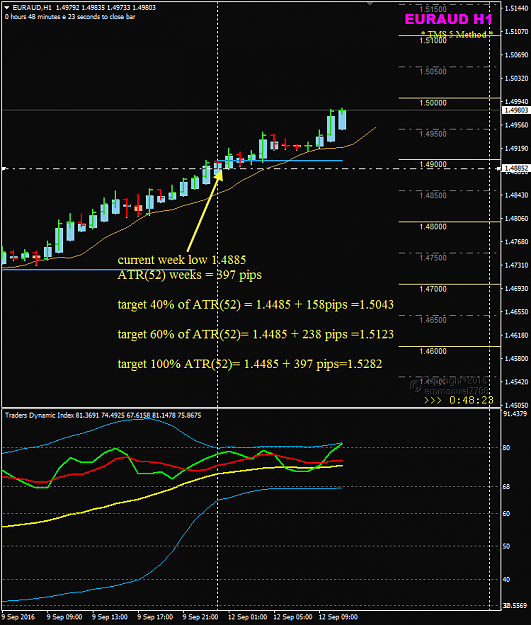The image size is (531, 625).
Task: Click the TDI level 80 scale label
Action: point(507,448)
